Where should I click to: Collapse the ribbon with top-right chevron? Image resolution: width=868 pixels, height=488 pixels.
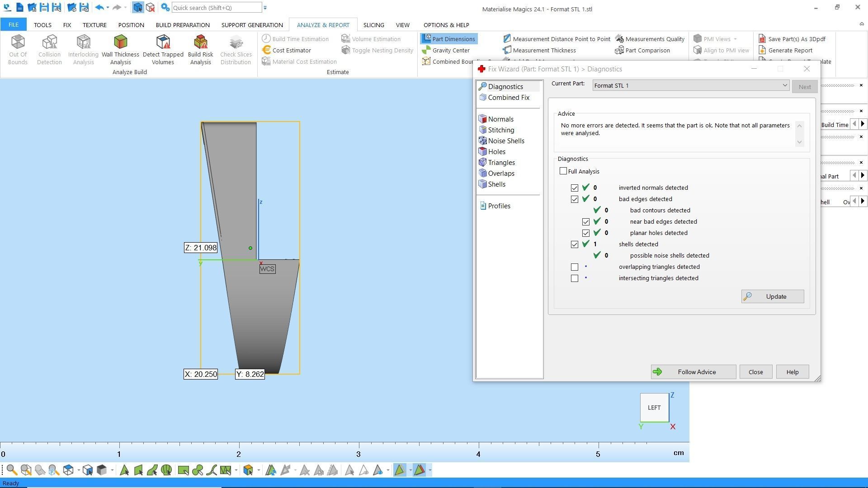coord(861,24)
